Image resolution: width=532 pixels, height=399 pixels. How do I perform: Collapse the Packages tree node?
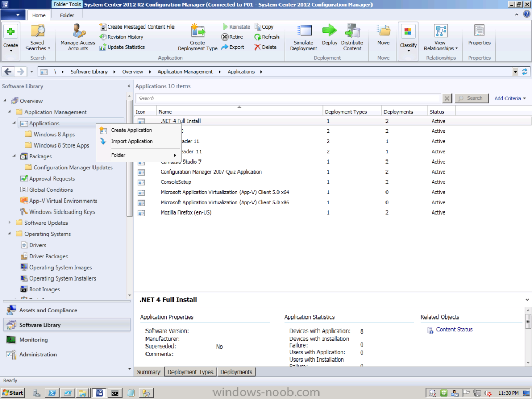click(14, 156)
